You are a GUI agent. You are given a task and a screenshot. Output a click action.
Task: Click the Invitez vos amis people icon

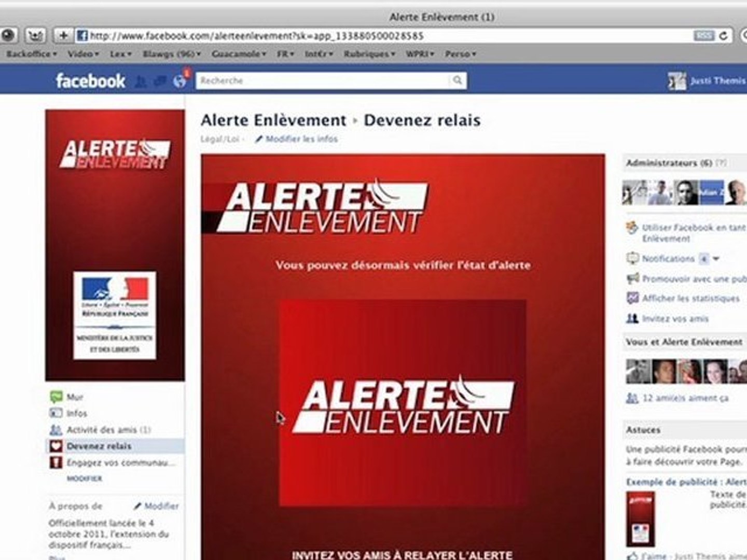[x=632, y=319]
